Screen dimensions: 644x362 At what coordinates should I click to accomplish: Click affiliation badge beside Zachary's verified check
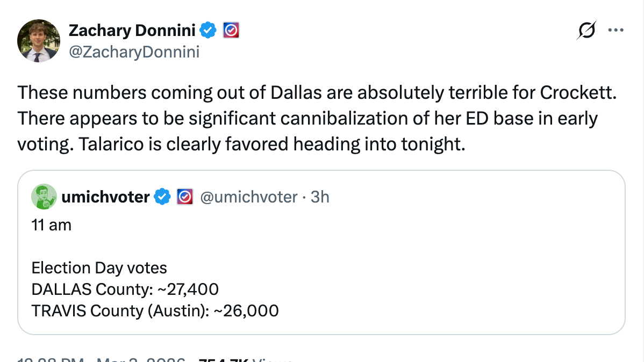click(231, 31)
